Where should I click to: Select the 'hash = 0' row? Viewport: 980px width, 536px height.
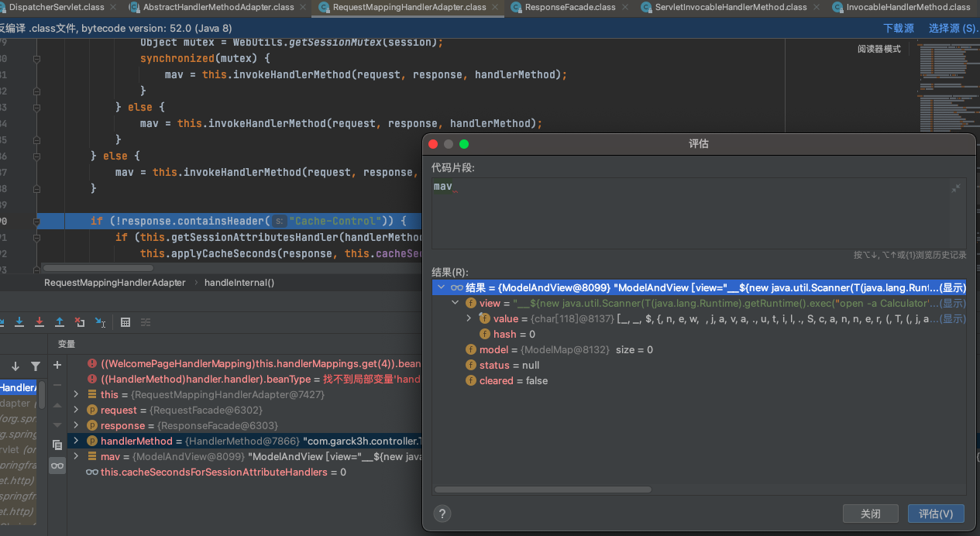pos(699,334)
